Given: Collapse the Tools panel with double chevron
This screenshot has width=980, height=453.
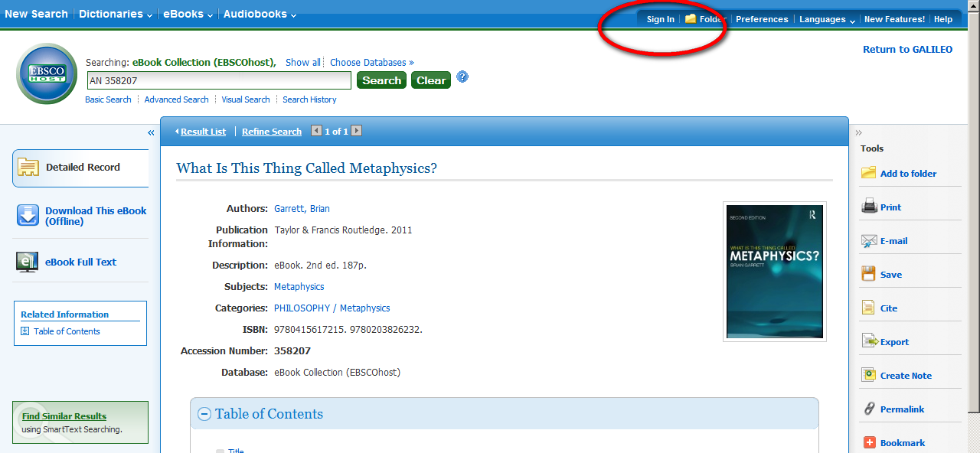Looking at the screenshot, I should 859,132.
